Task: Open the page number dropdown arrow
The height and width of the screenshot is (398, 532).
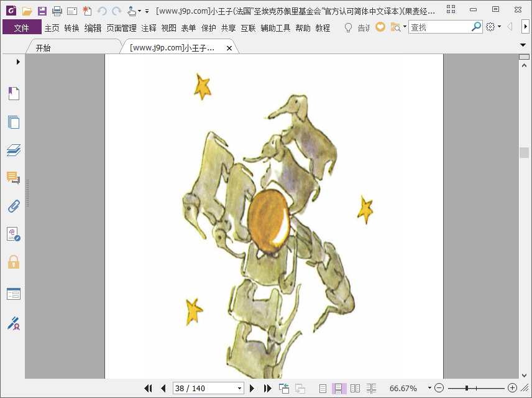Action: 239,388
